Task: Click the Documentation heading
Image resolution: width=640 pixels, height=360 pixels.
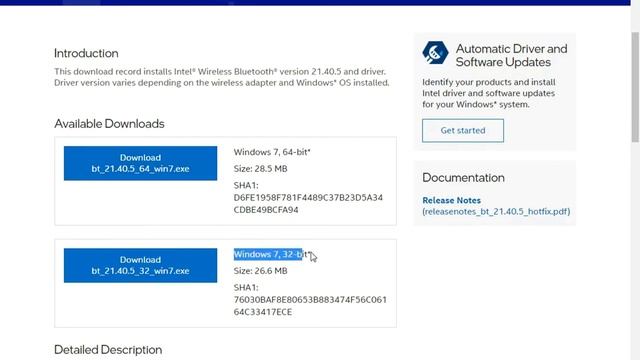Action: point(463,178)
